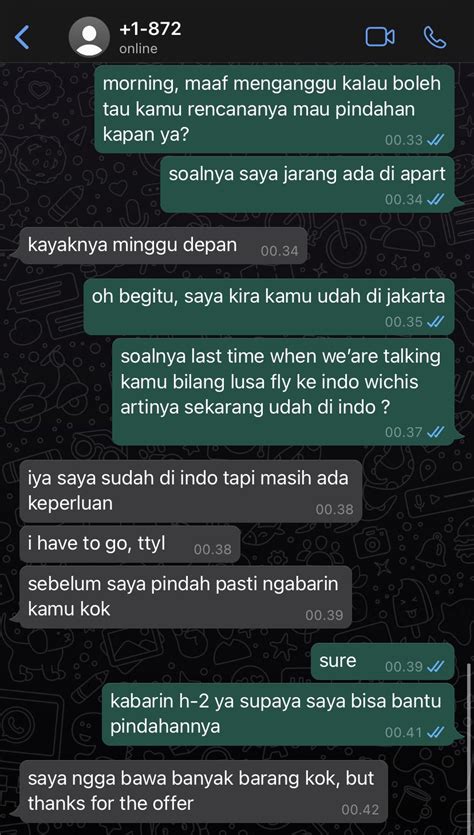The image size is (474, 835).
Task: Open the contact profile picture
Action: coord(89,37)
